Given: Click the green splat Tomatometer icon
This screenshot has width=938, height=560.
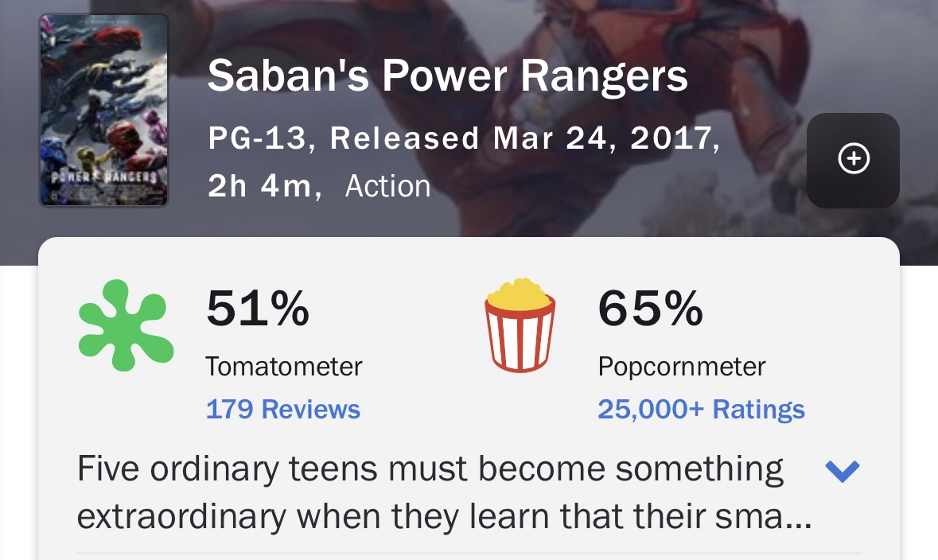Looking at the screenshot, I should pyautogui.click(x=126, y=325).
